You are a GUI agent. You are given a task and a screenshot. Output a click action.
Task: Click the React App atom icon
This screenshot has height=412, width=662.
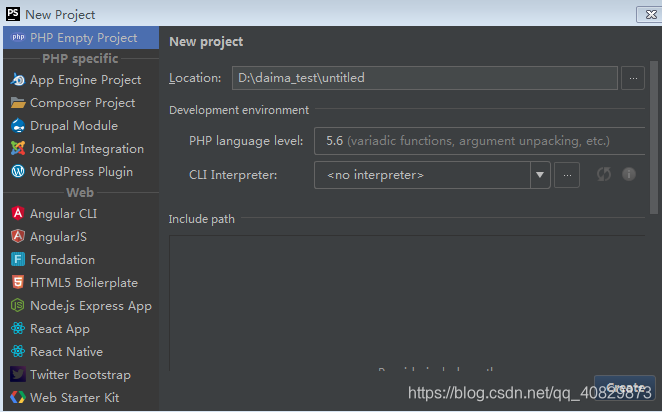pyautogui.click(x=18, y=328)
